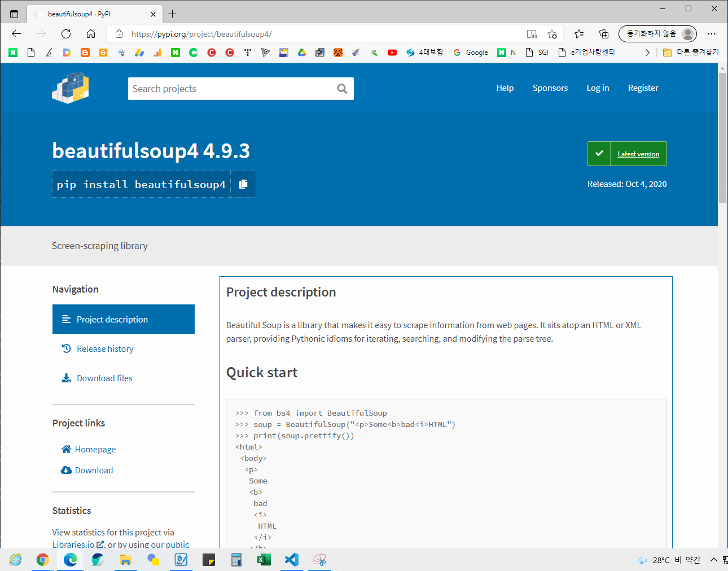This screenshot has height=571, width=728.
Task: Go to browser home page icon
Action: [91, 34]
